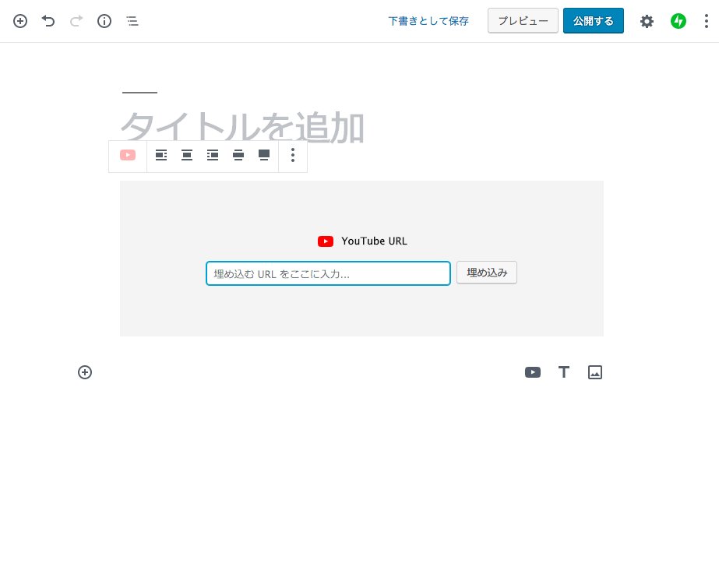Open block more options menu
719x588 pixels.
[293, 155]
